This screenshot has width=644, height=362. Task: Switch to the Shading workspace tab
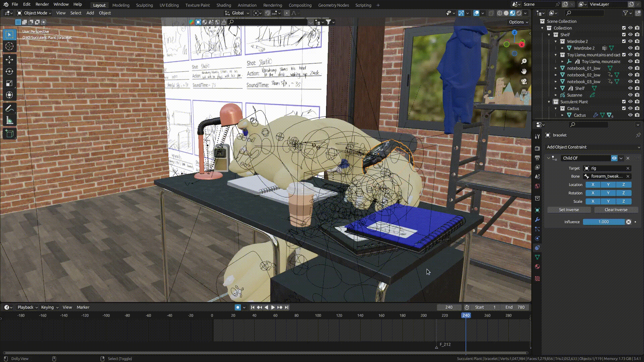click(x=224, y=5)
